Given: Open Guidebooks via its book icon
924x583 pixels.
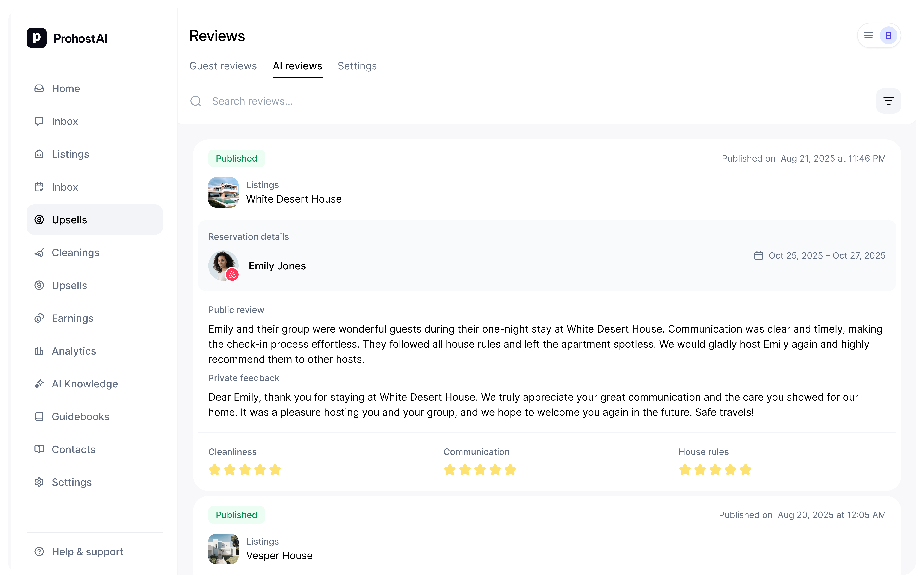Looking at the screenshot, I should (39, 417).
